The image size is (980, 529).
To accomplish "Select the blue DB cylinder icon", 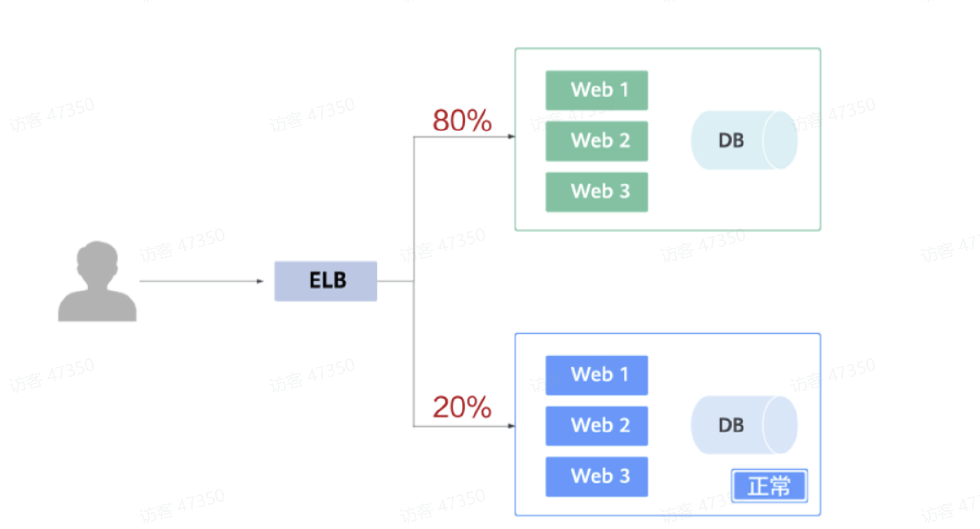I will point(744,425).
